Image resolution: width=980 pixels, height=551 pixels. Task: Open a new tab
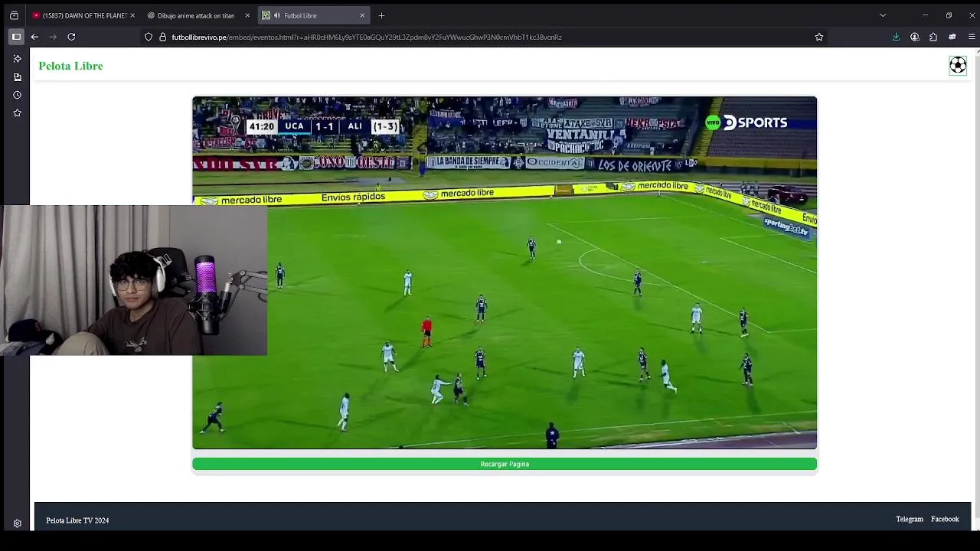pyautogui.click(x=381, y=15)
